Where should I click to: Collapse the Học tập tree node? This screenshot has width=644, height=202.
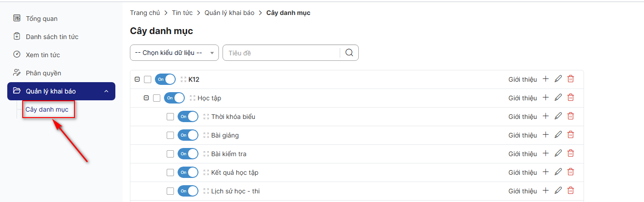(x=146, y=98)
